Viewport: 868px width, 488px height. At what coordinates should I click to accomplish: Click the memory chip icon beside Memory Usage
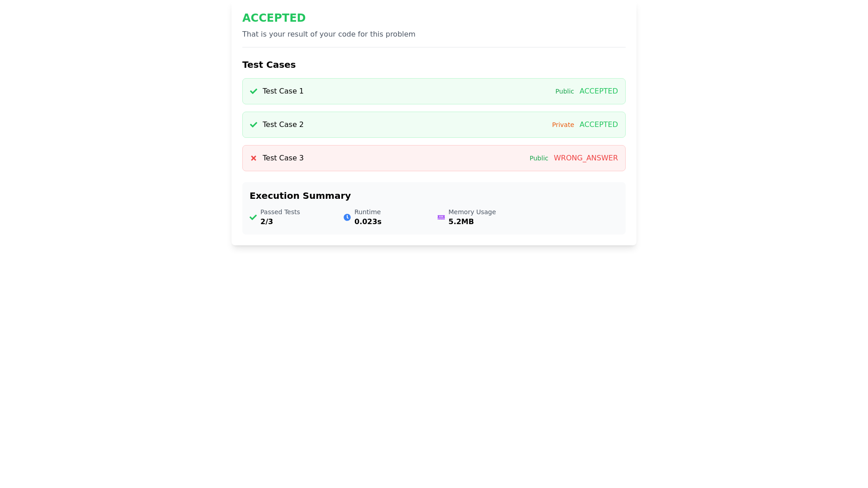point(441,217)
